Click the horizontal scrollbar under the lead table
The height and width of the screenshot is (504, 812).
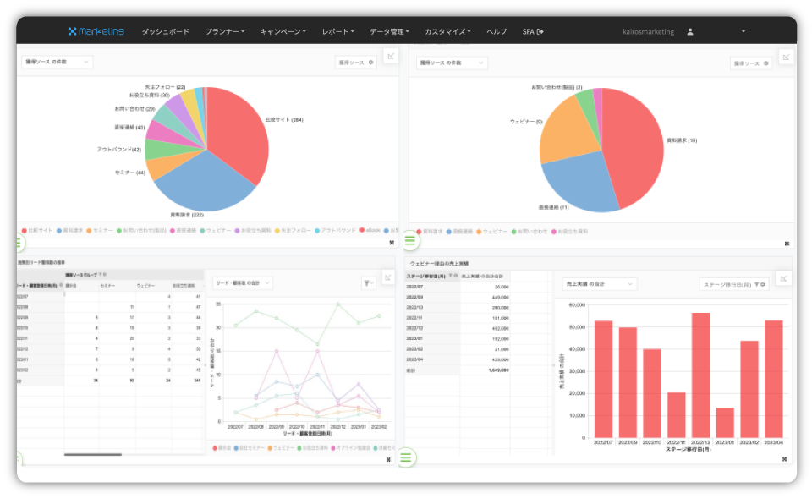pos(93,455)
